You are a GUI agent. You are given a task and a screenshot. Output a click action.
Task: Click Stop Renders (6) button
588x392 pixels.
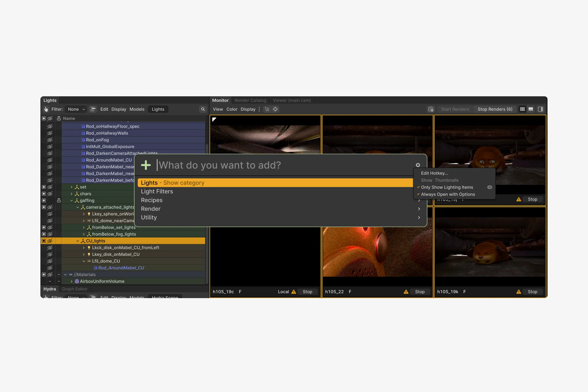tap(495, 109)
